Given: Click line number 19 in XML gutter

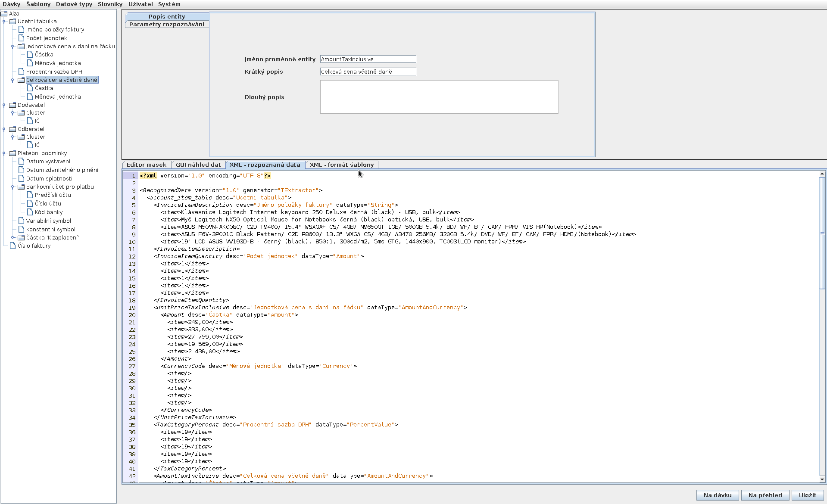Looking at the screenshot, I should (132, 308).
